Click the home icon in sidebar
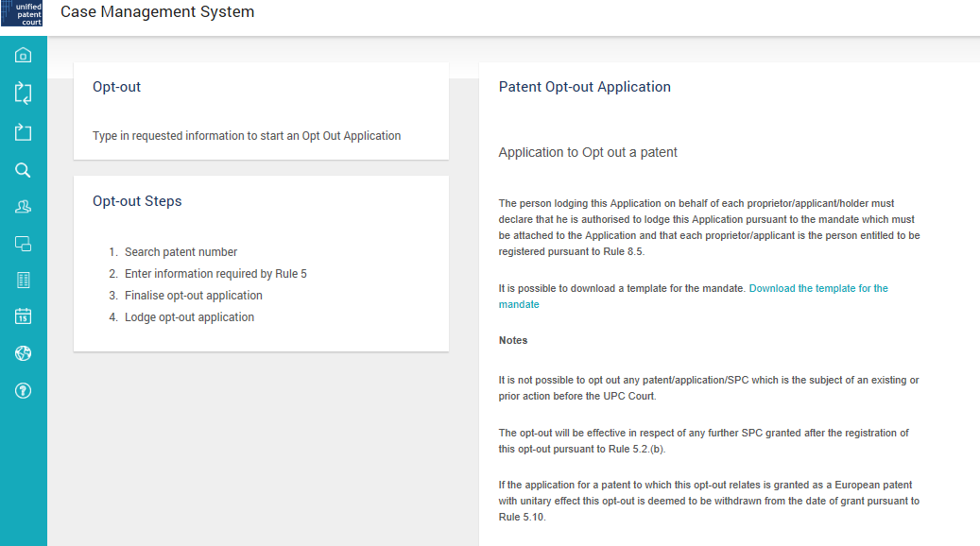The image size is (980, 546). click(x=24, y=56)
